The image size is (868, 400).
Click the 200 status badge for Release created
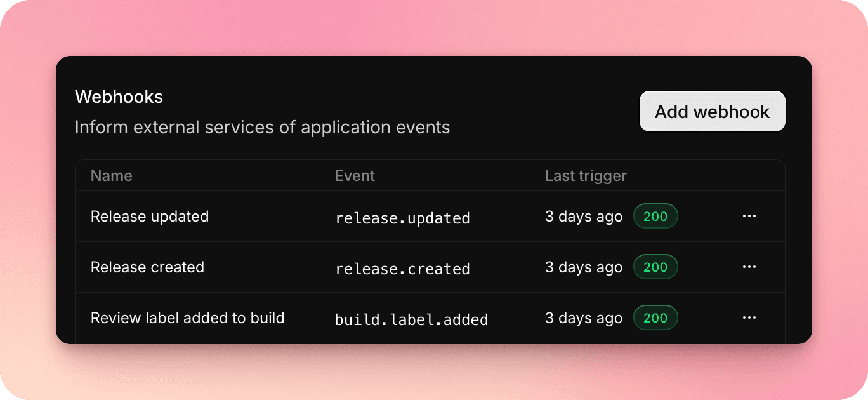655,267
